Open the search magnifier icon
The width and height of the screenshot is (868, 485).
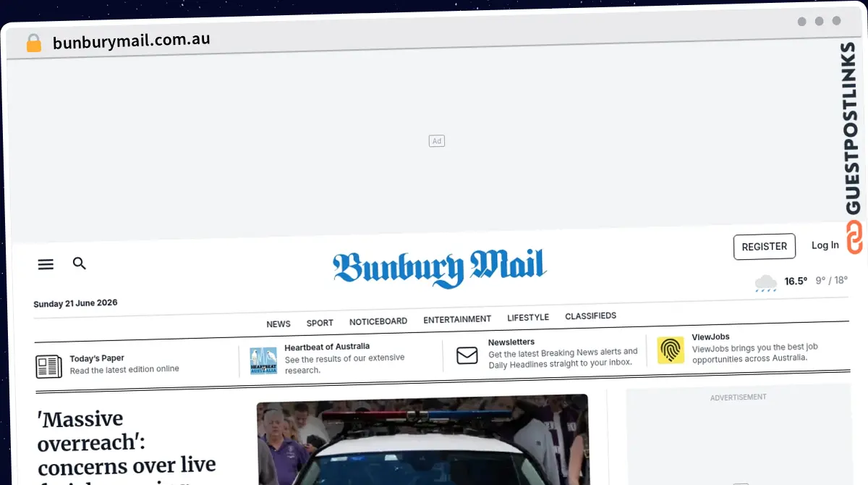point(80,263)
